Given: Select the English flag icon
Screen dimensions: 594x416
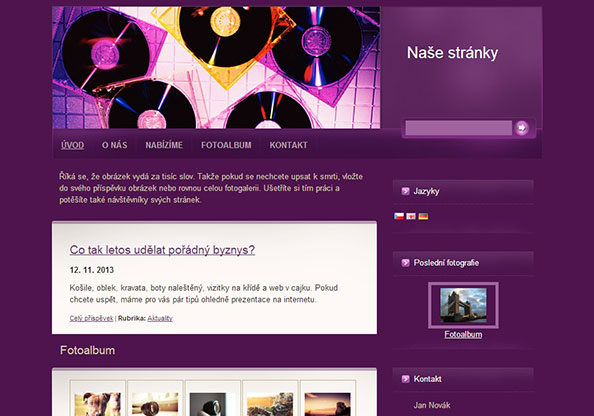Looking at the screenshot, I should click(x=411, y=216).
